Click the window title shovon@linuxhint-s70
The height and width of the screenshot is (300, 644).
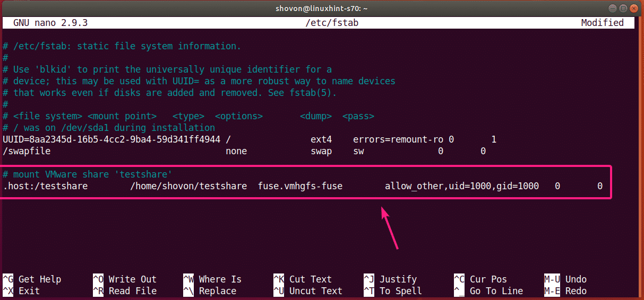pos(322,8)
